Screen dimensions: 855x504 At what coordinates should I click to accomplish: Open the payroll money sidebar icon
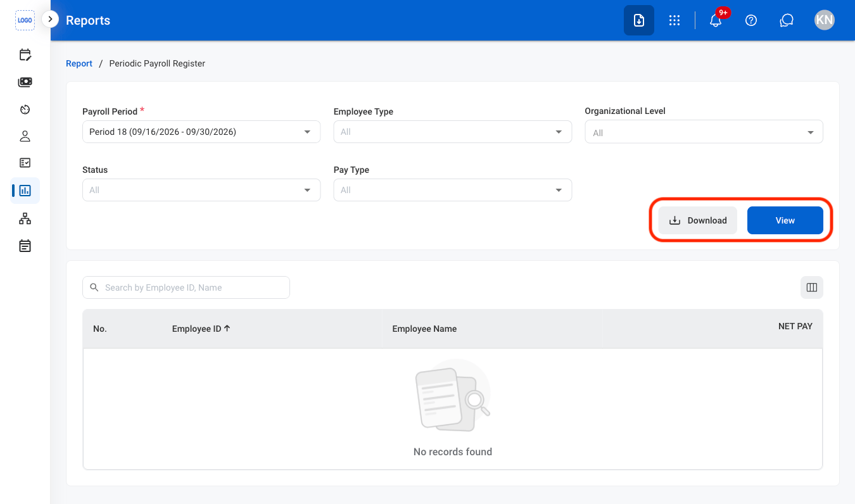point(25,82)
